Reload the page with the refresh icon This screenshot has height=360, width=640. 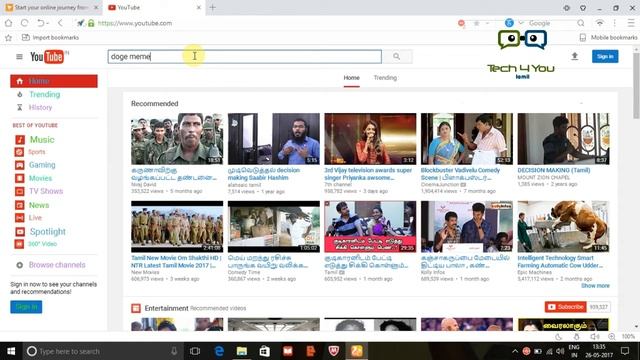pyautogui.click(x=24, y=23)
